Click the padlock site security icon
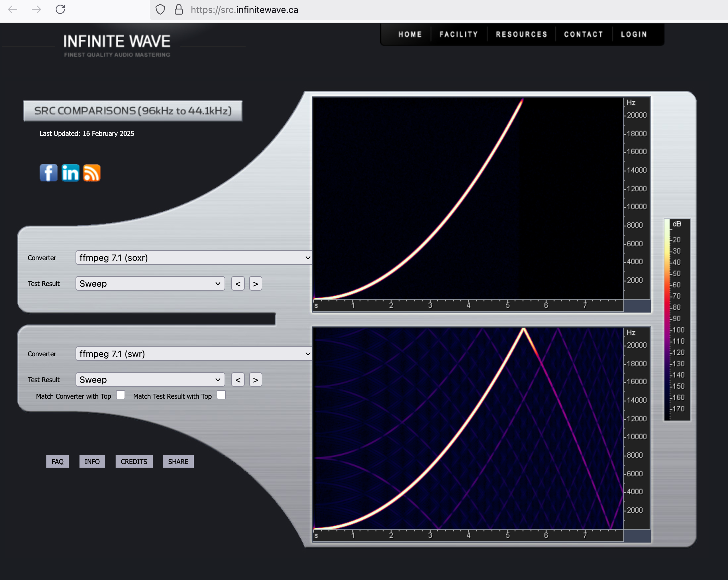This screenshot has width=728, height=580. (x=179, y=10)
